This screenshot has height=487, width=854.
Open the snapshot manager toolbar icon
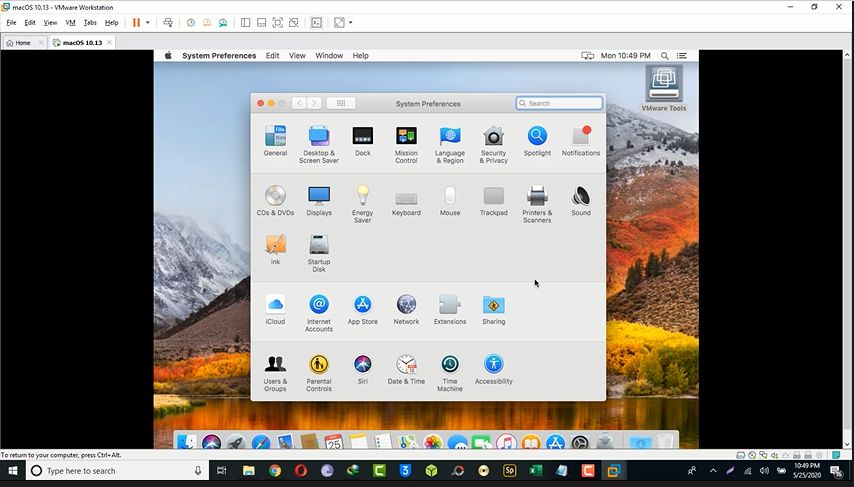(x=223, y=22)
